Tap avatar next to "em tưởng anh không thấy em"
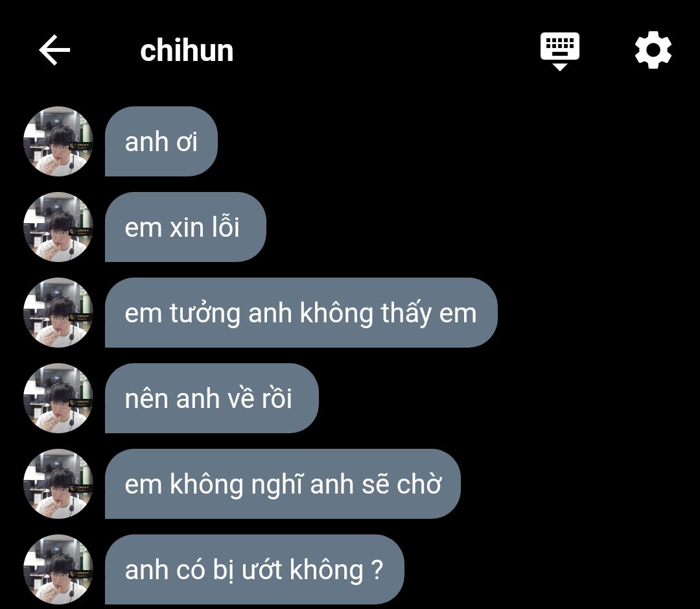This screenshot has height=609, width=700. coord(58,313)
